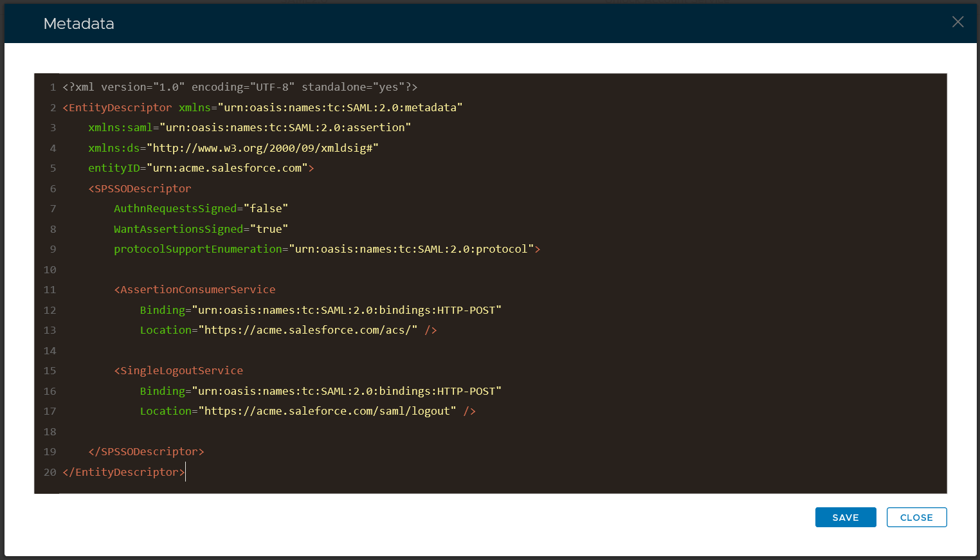Click the EntityDescriptor opening tag name
The height and width of the screenshot is (560, 980).
tap(120, 108)
